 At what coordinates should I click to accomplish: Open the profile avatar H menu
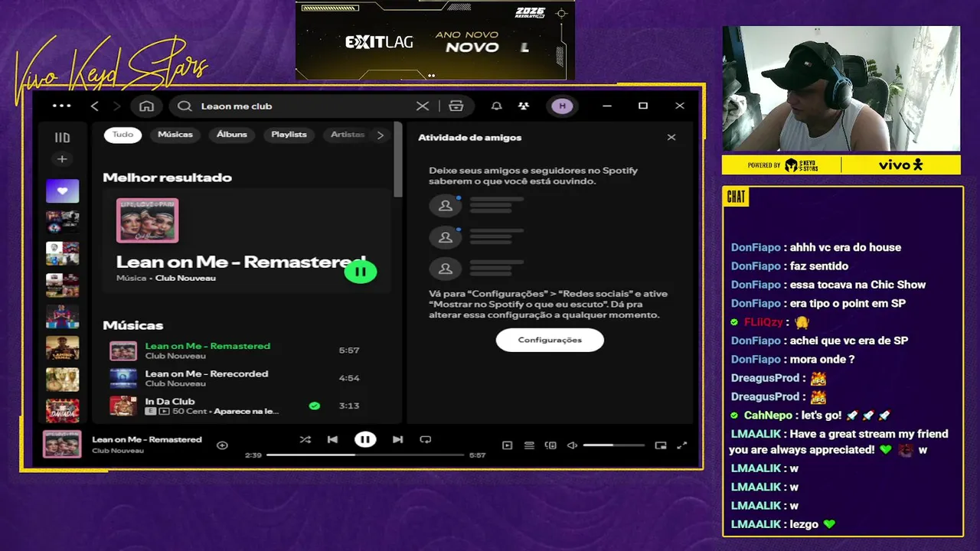563,106
